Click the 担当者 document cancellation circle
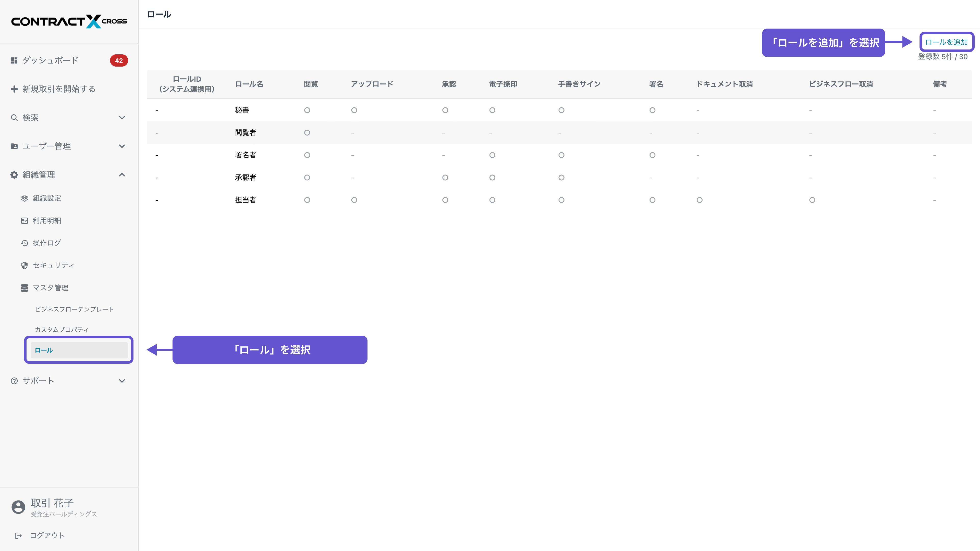Screen dimensions: 980x551 point(699,200)
